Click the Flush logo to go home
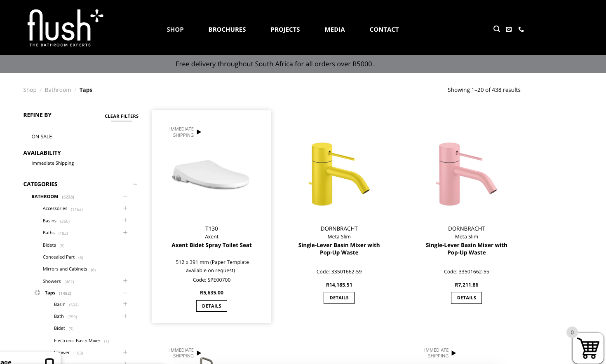606x364 pixels. click(65, 28)
